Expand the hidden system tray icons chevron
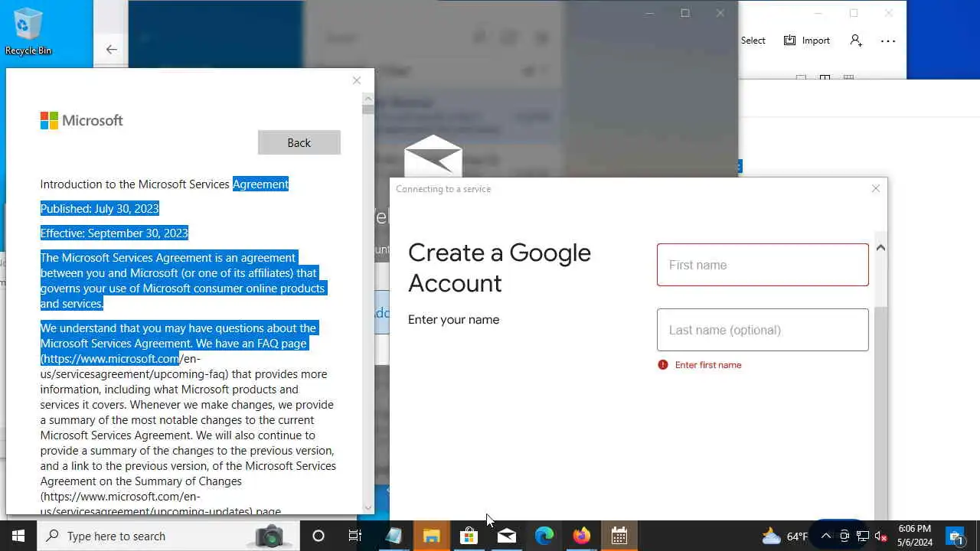 click(825, 536)
